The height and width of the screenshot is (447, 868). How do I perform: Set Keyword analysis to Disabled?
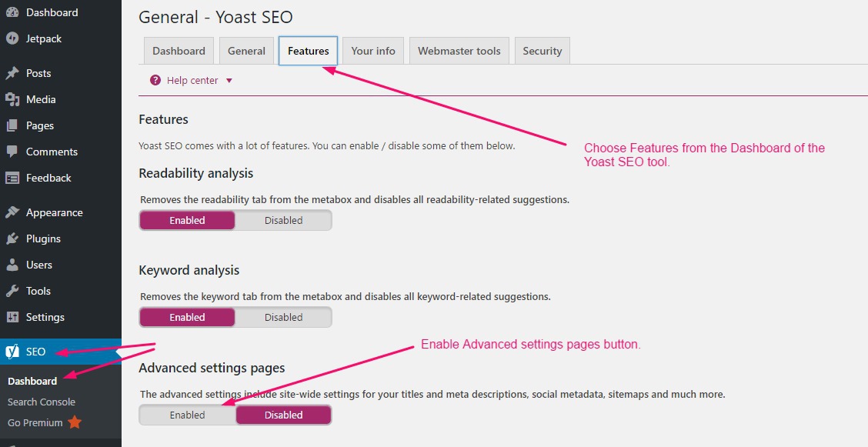click(283, 317)
